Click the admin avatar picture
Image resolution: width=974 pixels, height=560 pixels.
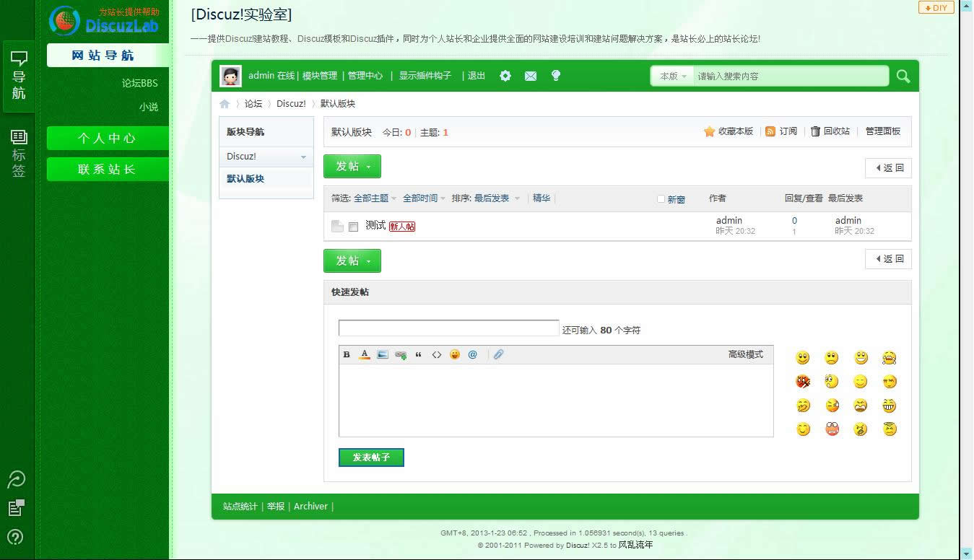(x=230, y=76)
